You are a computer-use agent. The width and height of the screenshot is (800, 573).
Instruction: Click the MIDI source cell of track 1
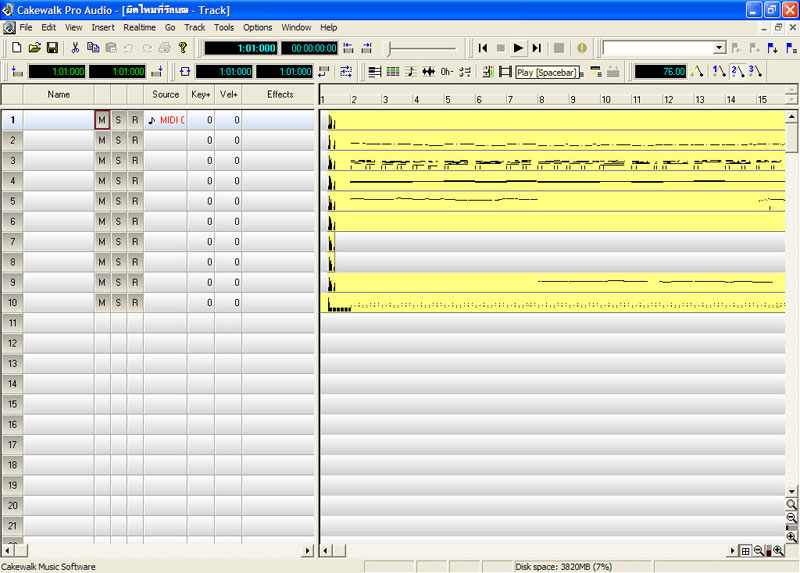point(165,120)
